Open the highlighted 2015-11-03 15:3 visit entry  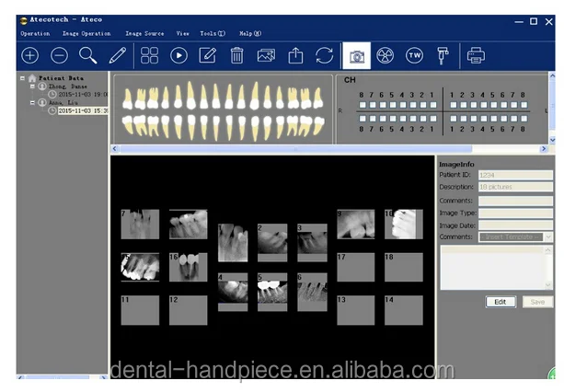[83, 110]
